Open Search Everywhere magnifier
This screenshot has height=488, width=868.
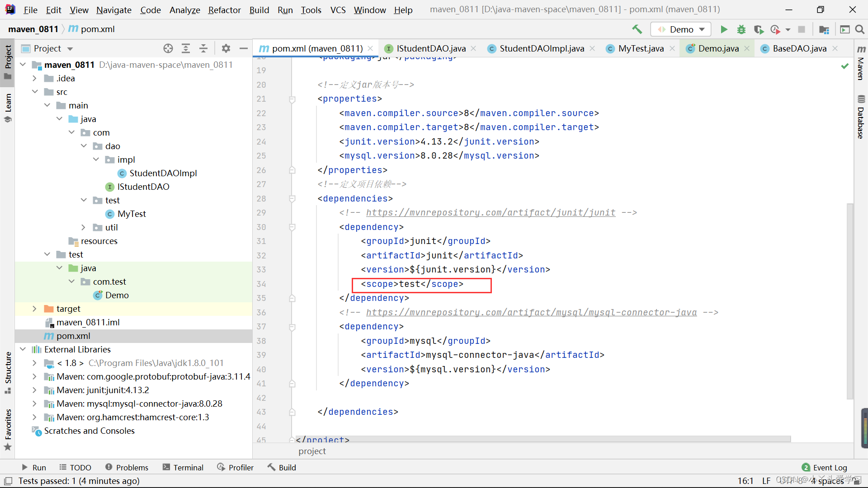click(x=860, y=29)
